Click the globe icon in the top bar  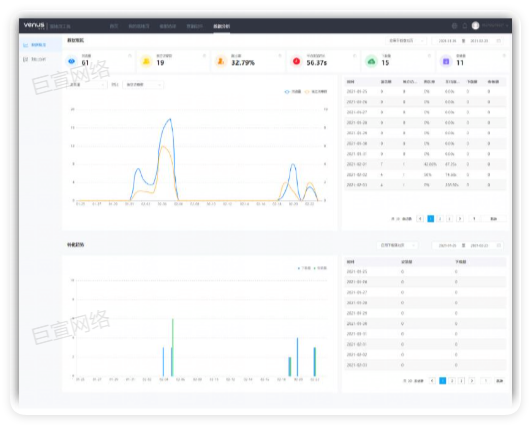point(454,26)
